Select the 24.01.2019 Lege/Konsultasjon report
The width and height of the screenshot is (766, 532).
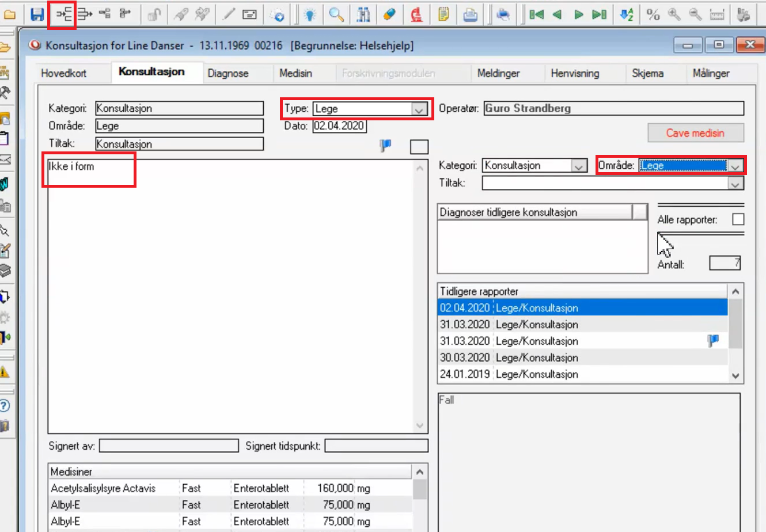click(x=583, y=374)
